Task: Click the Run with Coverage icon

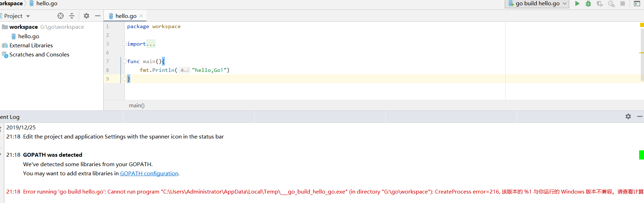Action: [x=600, y=4]
